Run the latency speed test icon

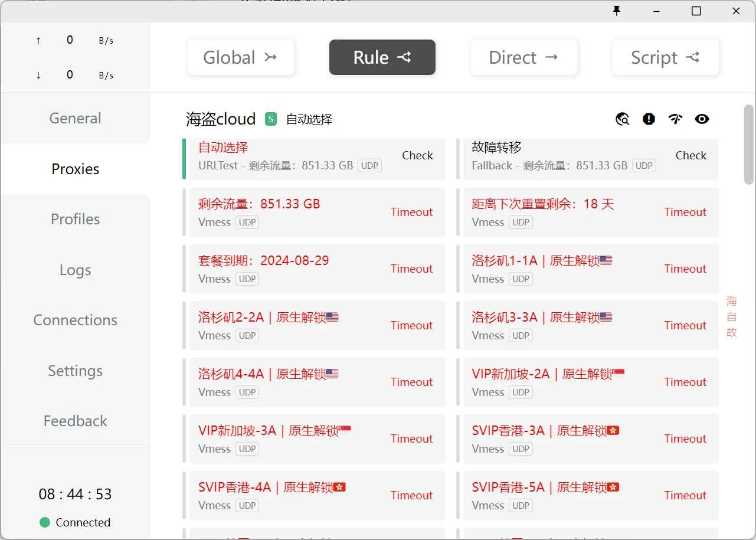(x=675, y=119)
